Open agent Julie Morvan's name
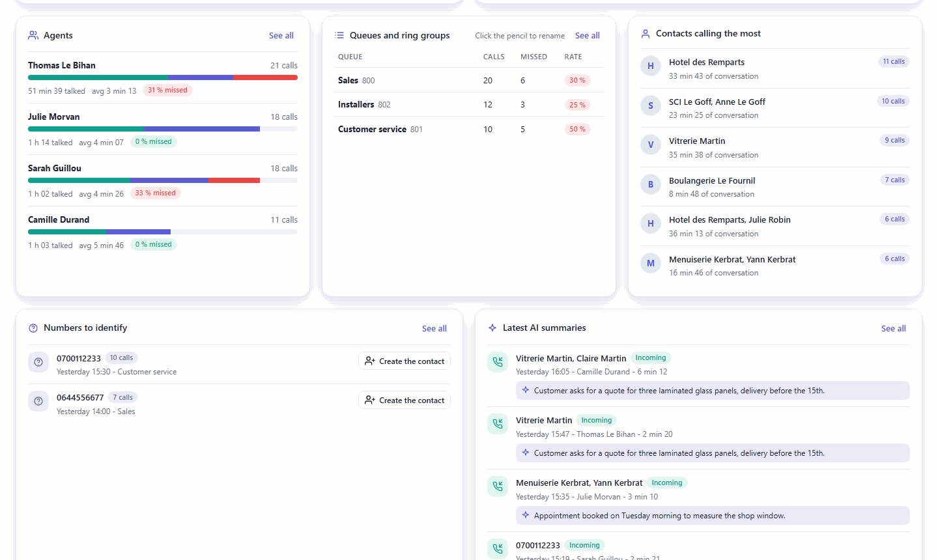Screen dimensions: 938x560 54,117
